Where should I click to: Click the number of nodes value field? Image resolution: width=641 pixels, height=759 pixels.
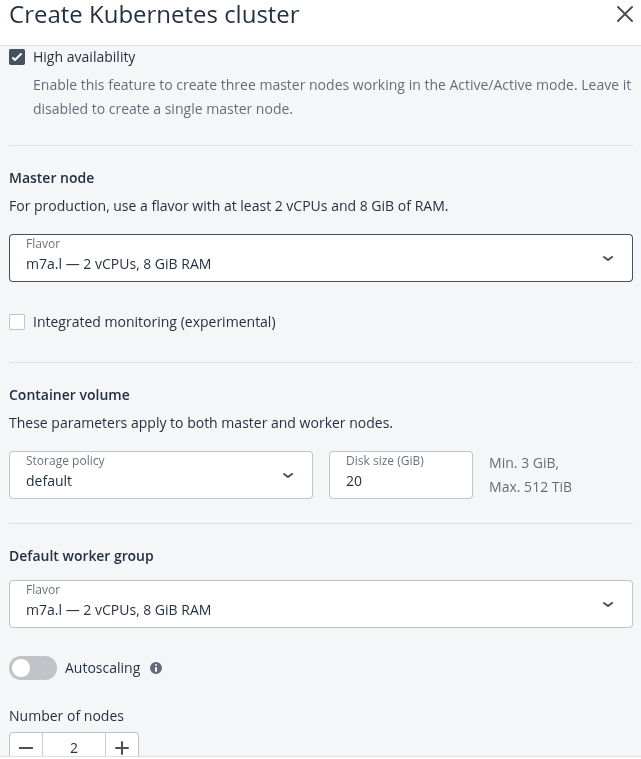coord(74,747)
